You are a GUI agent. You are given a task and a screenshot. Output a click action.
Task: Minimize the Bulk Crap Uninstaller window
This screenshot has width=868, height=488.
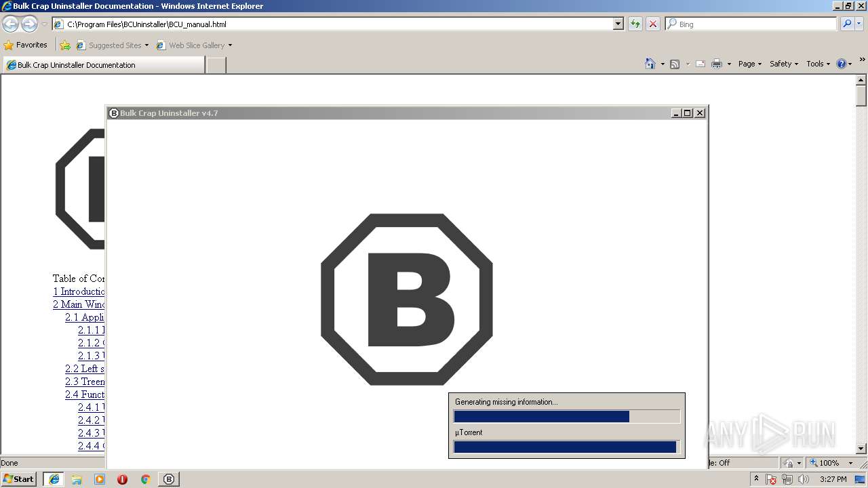coord(676,113)
